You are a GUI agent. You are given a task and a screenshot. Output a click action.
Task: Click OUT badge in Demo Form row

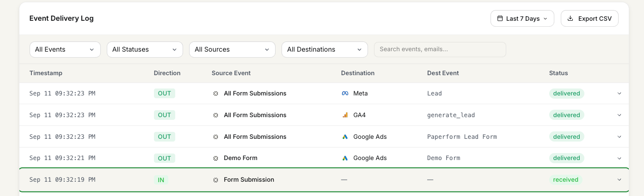(165, 158)
